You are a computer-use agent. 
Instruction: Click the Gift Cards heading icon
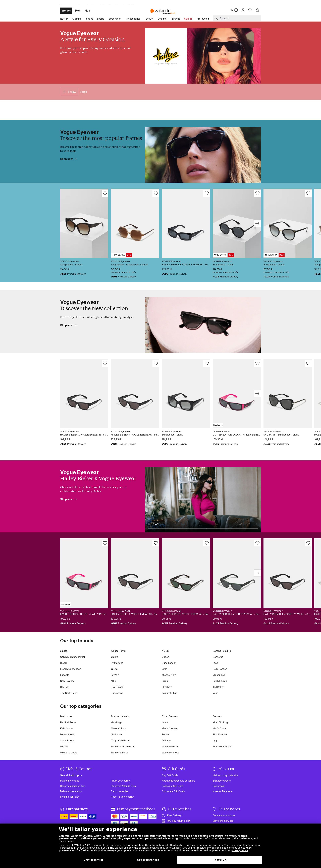164,769
